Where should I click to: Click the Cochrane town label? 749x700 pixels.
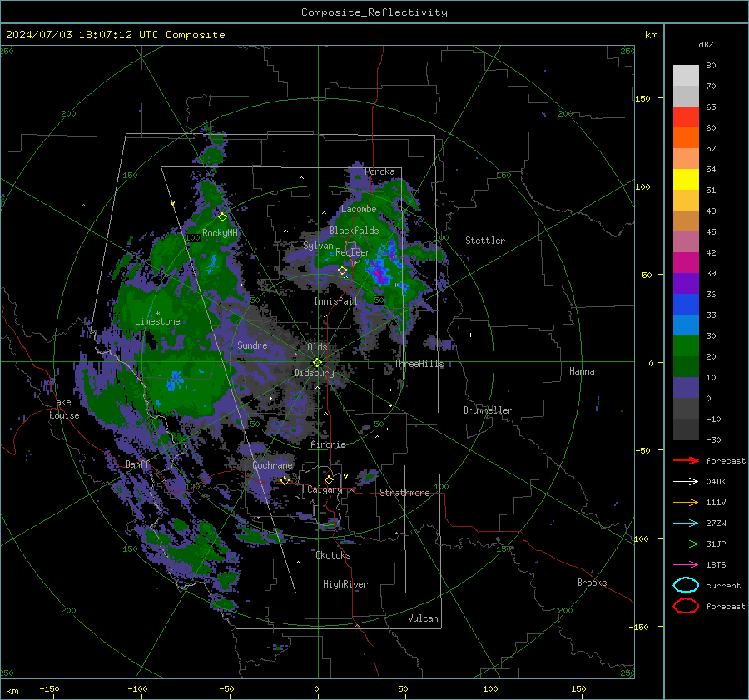pos(272,465)
